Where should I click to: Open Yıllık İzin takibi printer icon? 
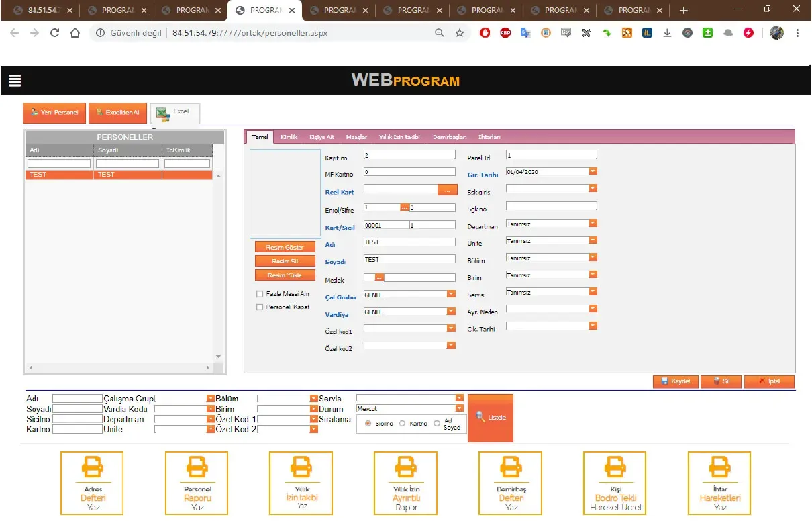[301, 466]
